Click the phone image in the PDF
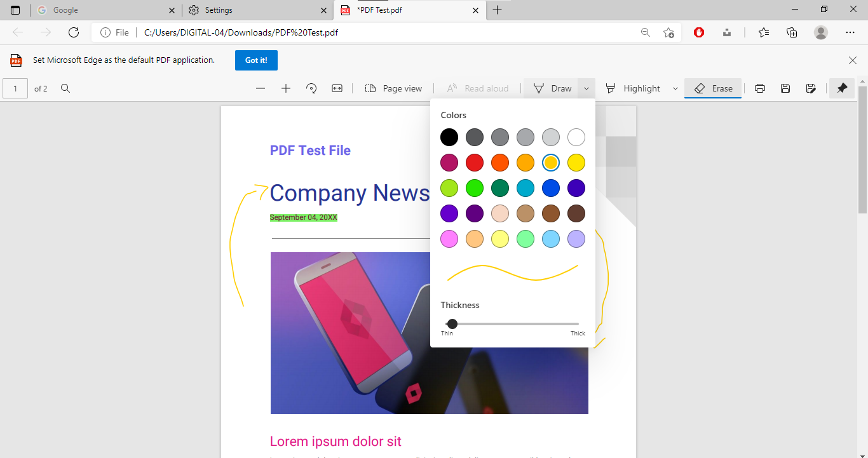The width and height of the screenshot is (868, 458). (430, 333)
